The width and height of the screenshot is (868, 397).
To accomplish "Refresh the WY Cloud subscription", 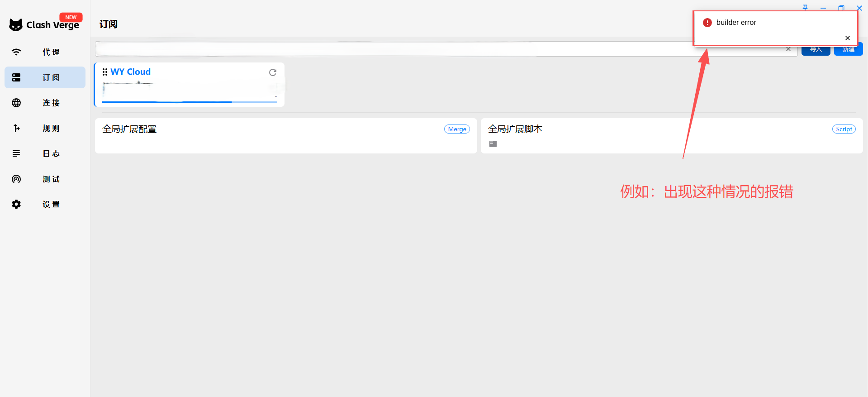I will tap(273, 72).
